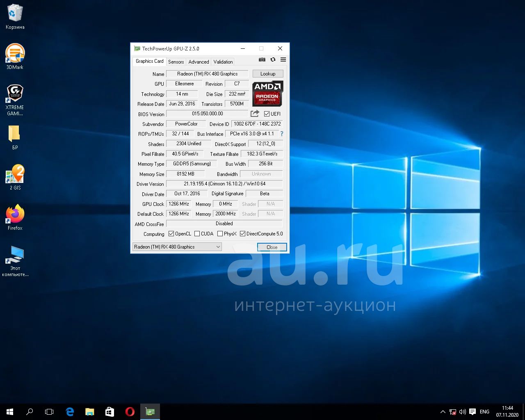525x420 pixels.
Task: Switch to the Graphics Card tab
Action: (x=149, y=61)
